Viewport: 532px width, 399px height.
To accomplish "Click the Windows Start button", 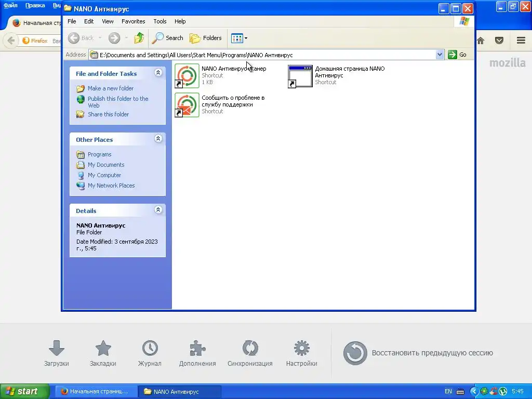I will [24, 391].
